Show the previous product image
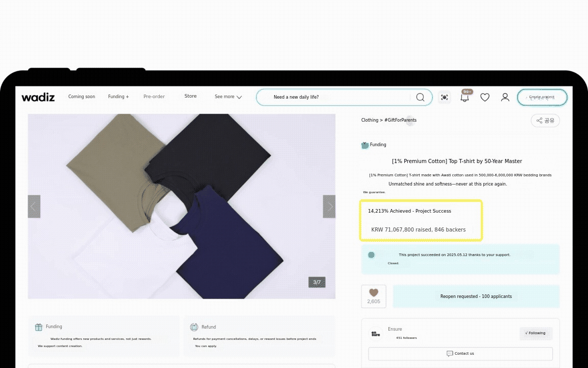This screenshot has height=368, width=588. coord(34,206)
